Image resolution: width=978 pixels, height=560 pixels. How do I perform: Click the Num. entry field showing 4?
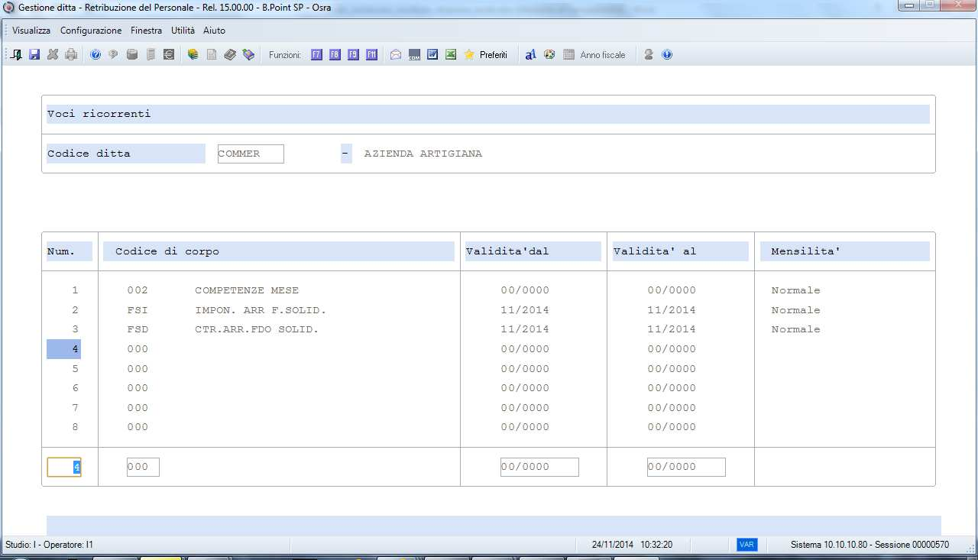click(64, 467)
